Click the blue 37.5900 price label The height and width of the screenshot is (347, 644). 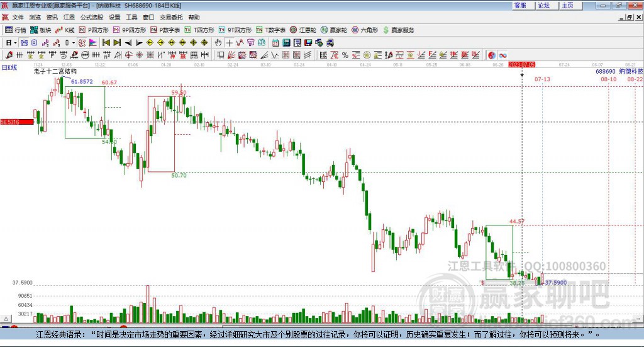tap(556, 283)
